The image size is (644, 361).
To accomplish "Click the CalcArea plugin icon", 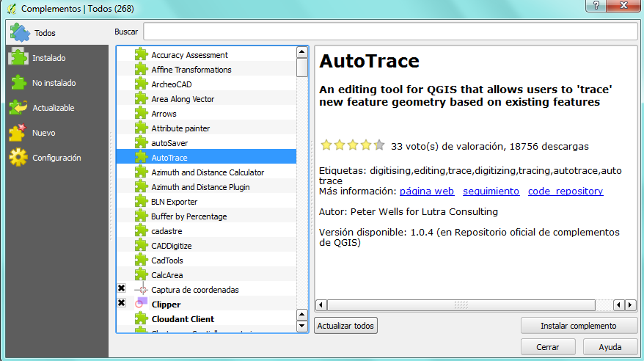I will [141, 274].
